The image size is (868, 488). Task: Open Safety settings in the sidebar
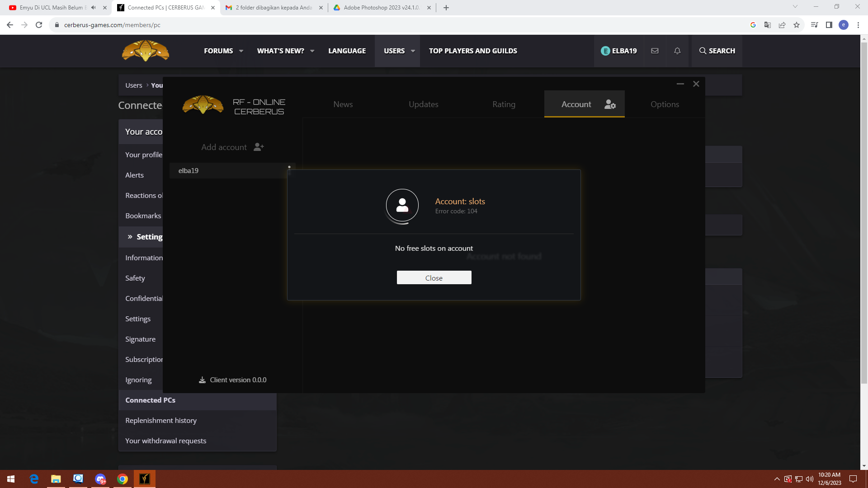point(135,278)
